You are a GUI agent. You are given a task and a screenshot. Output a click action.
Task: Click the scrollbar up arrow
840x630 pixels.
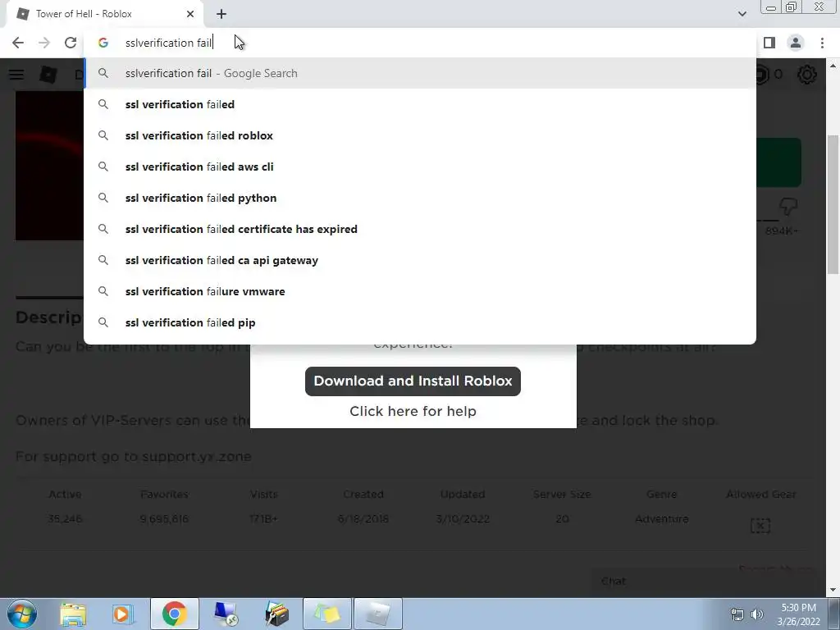point(833,66)
